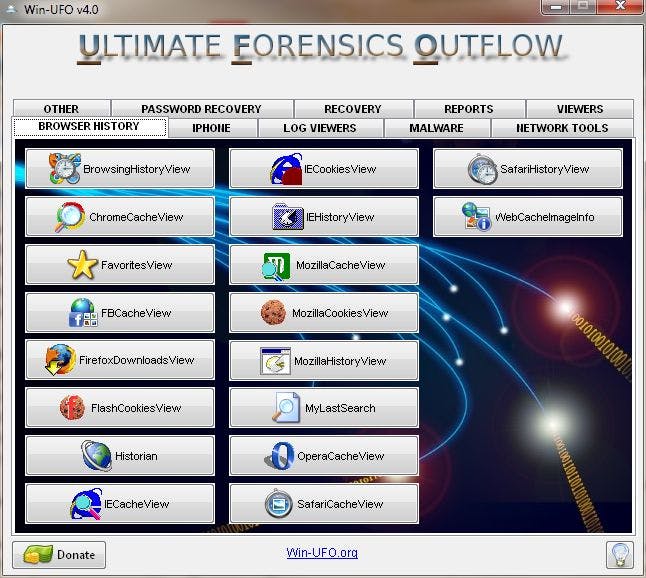Click the FirefoxDownloadsView Firefox icon

point(61,360)
